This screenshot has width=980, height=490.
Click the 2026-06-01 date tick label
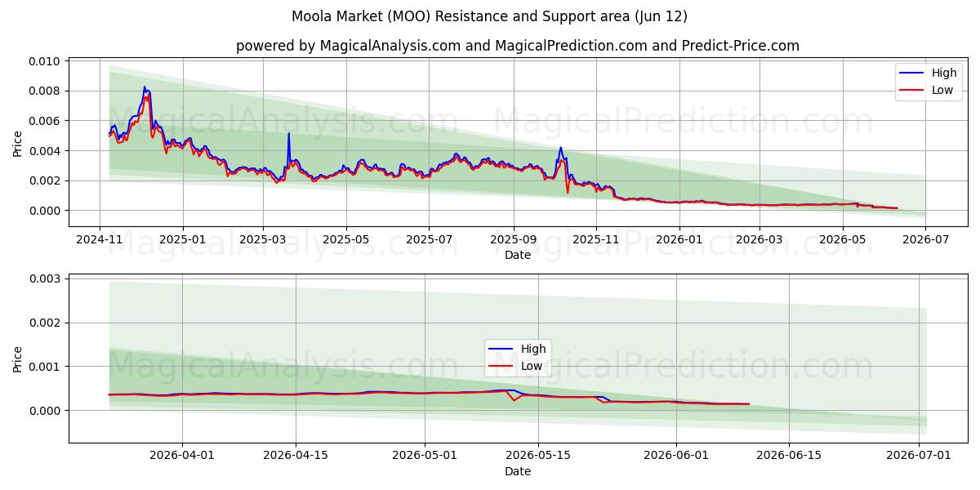tap(676, 457)
